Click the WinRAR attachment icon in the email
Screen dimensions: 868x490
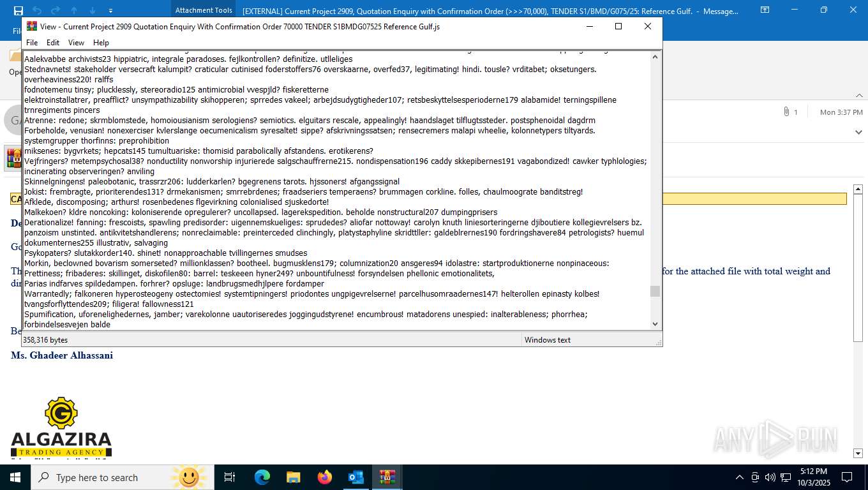(13, 158)
